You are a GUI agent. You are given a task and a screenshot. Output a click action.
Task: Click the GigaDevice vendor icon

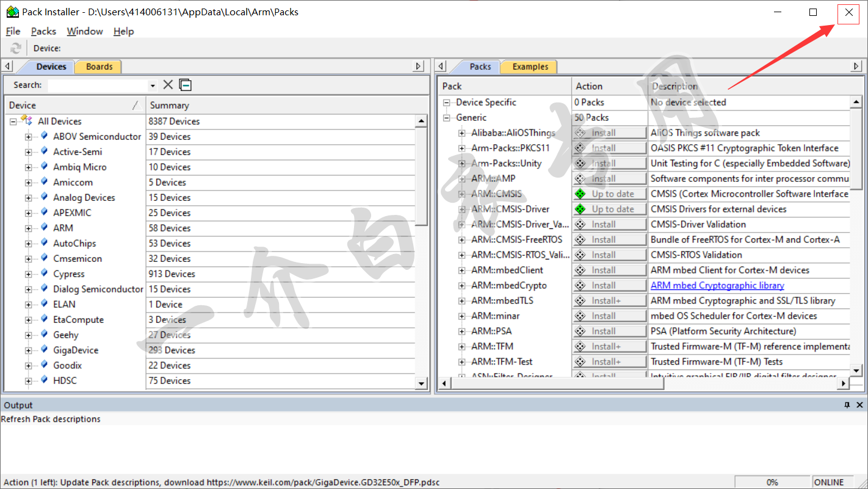click(44, 349)
